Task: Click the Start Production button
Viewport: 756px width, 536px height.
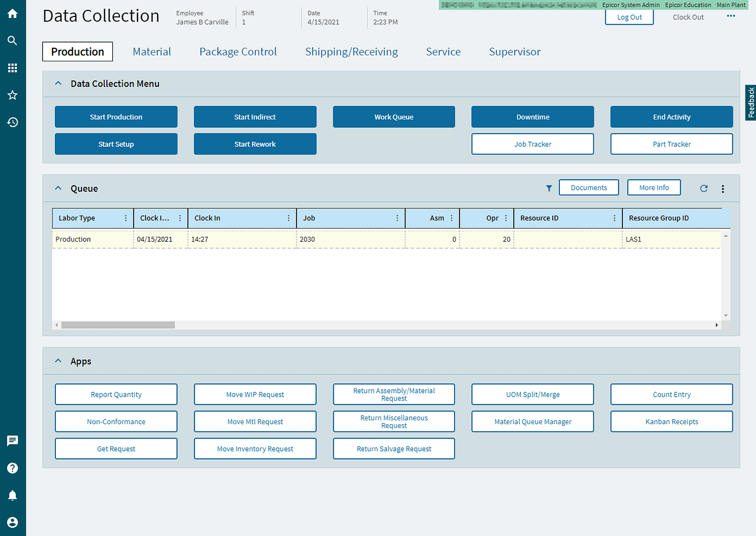Action: tap(116, 117)
